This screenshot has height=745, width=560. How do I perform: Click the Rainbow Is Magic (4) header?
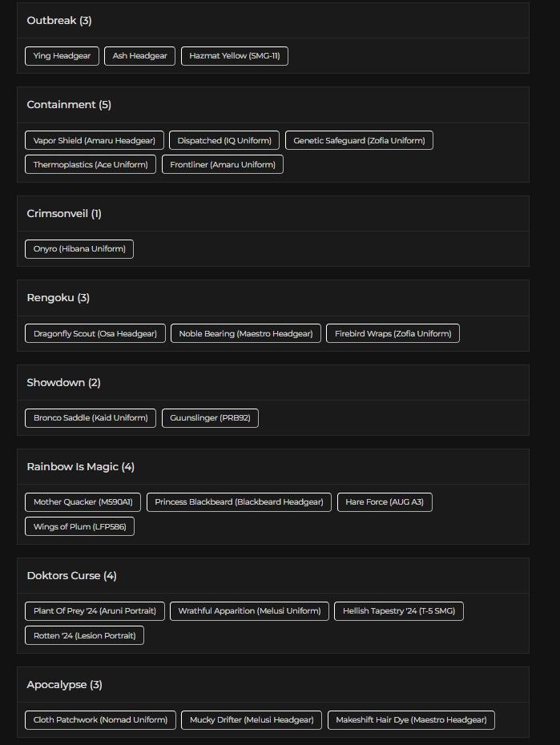click(80, 467)
